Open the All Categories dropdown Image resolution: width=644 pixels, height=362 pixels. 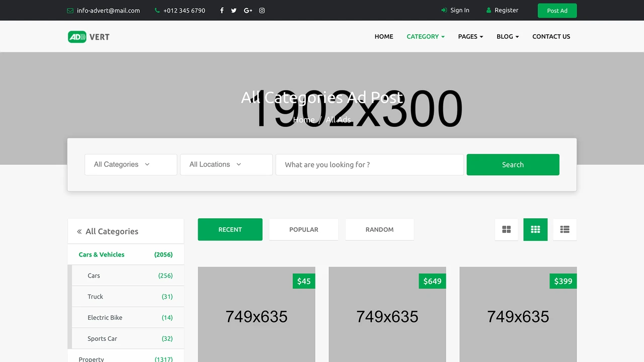coord(131,164)
